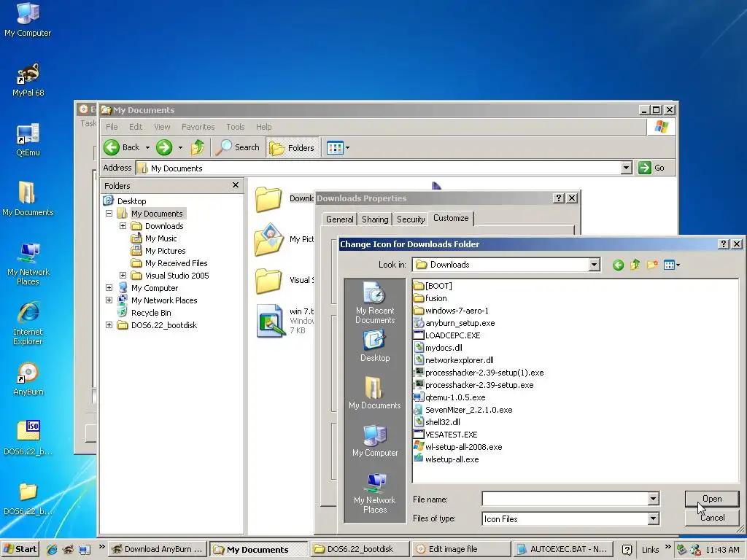Expand Visual Studio 2005 tree node
The image size is (747, 560).
tap(123, 275)
